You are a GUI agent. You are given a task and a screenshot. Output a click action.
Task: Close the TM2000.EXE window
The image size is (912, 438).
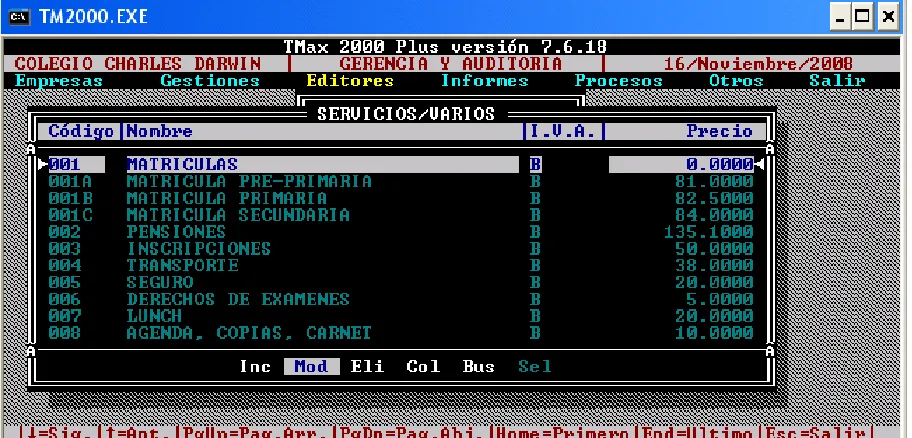(x=888, y=17)
